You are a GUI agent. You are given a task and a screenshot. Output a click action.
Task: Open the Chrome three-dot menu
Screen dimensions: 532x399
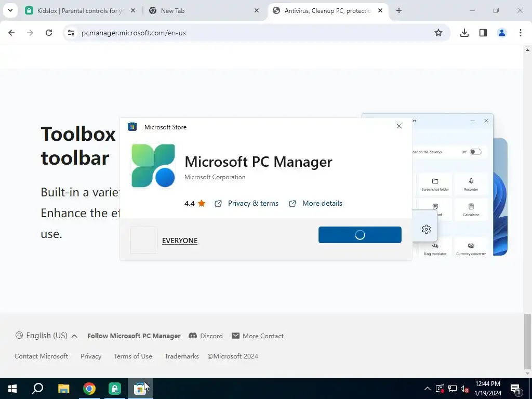(520, 33)
